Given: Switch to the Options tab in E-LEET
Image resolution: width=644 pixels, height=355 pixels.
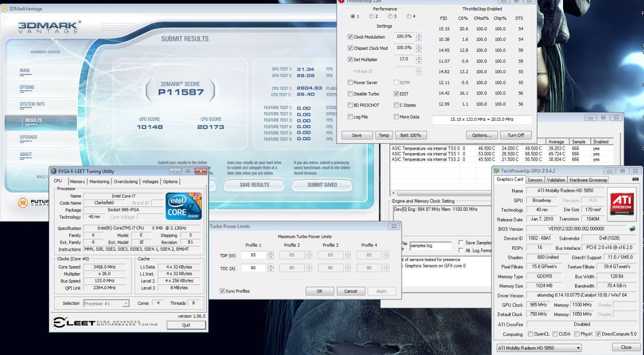Looking at the screenshot, I should pyautogui.click(x=170, y=181).
